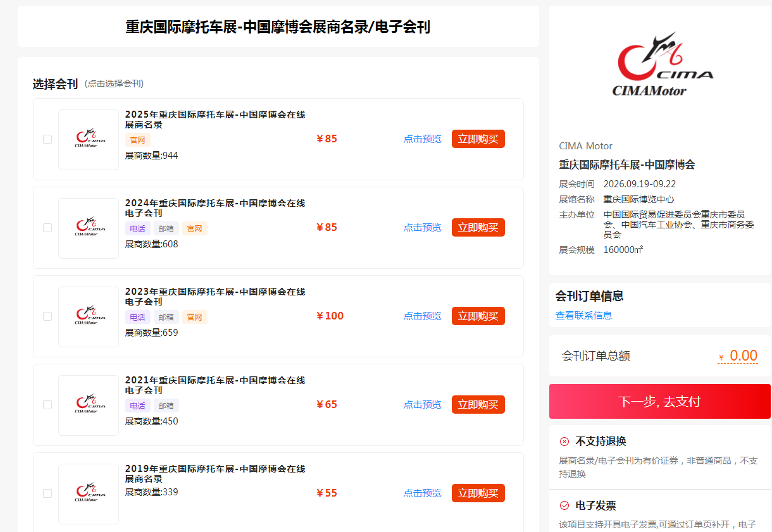The height and width of the screenshot is (532, 772).
Task: Click the 不支持退换 warning icon
Action: (564, 442)
